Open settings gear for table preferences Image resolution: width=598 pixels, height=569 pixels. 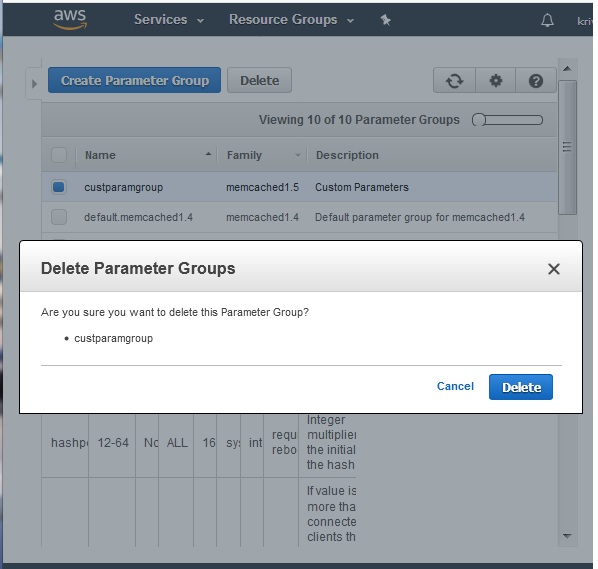495,80
